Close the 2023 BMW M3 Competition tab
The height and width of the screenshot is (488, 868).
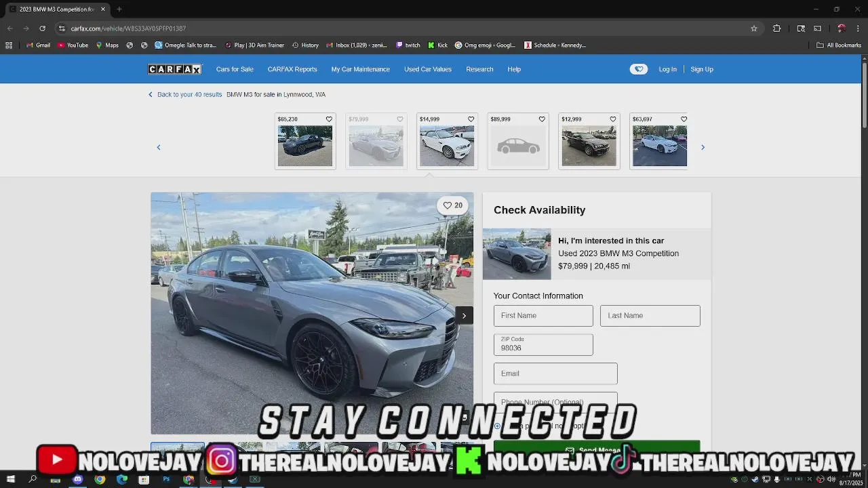coord(103,9)
